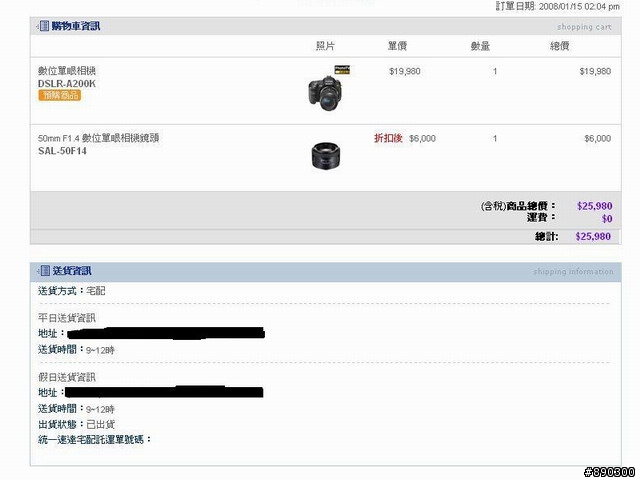
Task: Click the 照片 column header
Action: coord(325,46)
